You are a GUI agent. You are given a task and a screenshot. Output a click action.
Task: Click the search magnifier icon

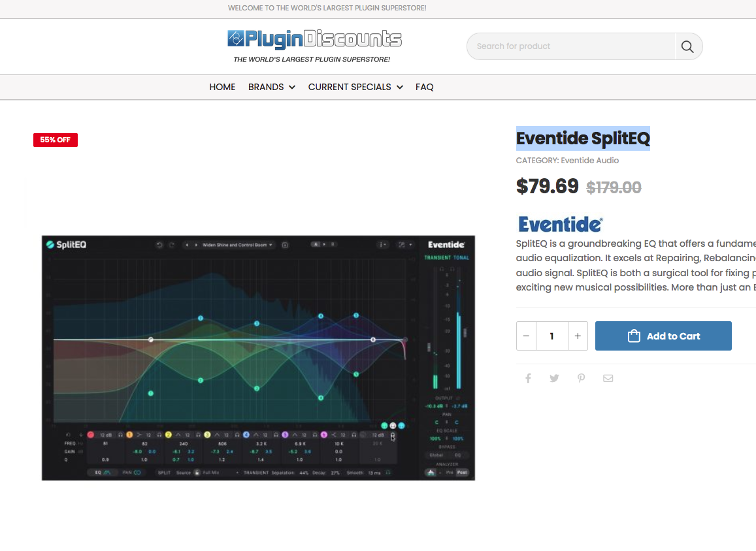click(687, 46)
